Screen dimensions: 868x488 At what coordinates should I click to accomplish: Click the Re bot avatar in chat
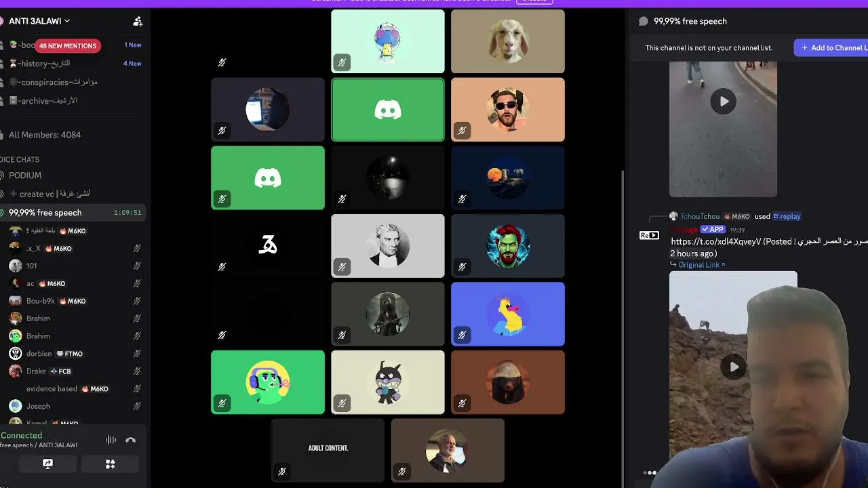649,236
